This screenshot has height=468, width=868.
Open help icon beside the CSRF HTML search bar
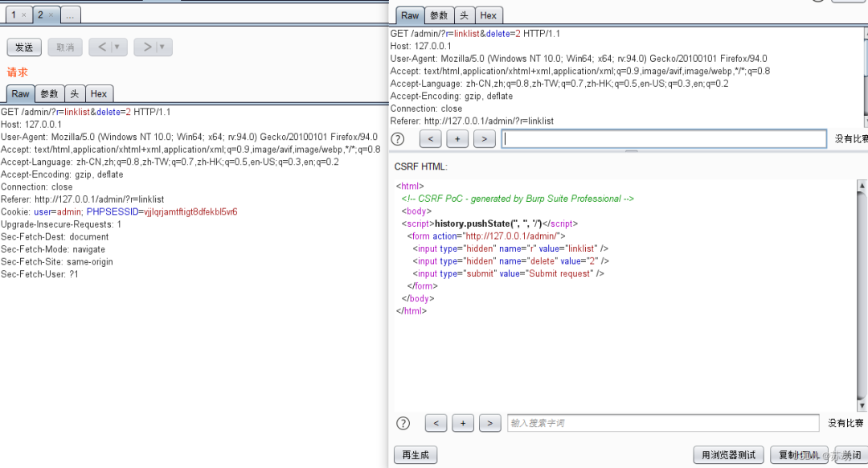(403, 423)
